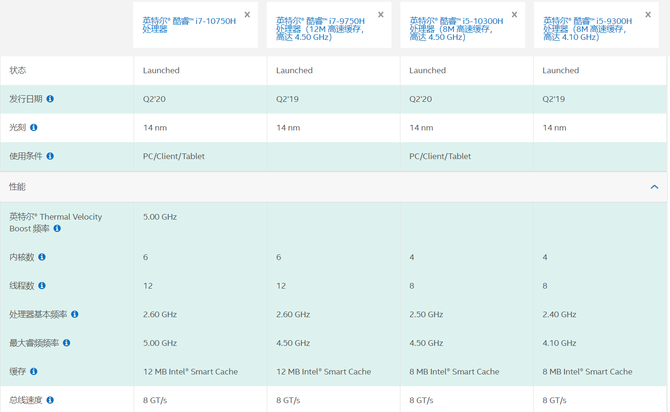Image resolution: width=670 pixels, height=412 pixels.
Task: Click info icon beside 缓存
Action: pyautogui.click(x=34, y=371)
